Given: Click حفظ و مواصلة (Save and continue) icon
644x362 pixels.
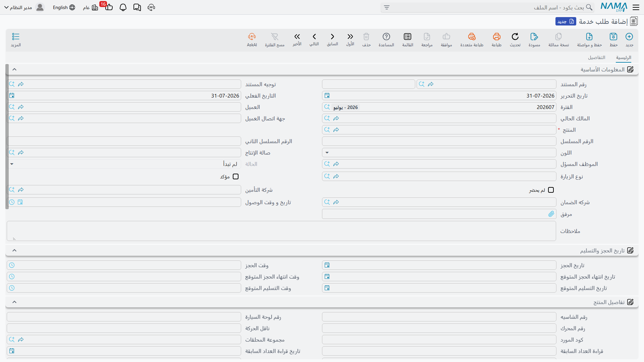Looking at the screenshot, I should (589, 37).
